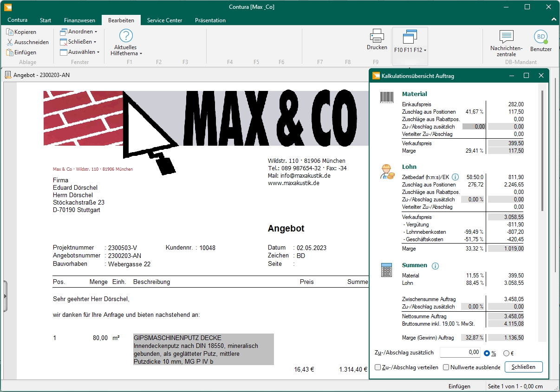The height and width of the screenshot is (392, 560).
Task: Click the Nettosumme Auftrag value field
Action: (x=506, y=316)
